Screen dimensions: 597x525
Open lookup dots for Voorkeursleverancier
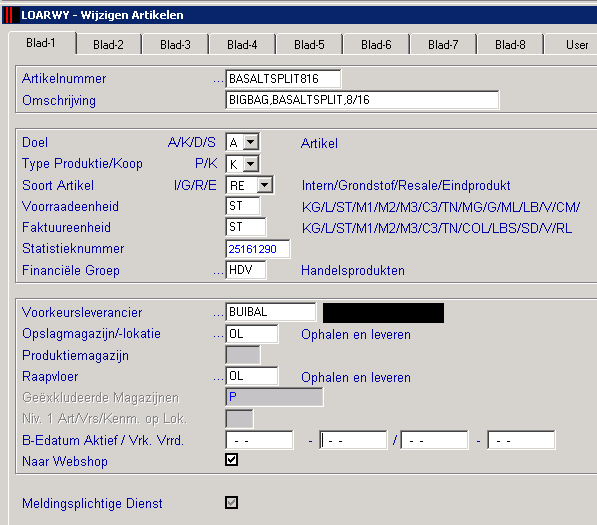pyautogui.click(x=218, y=314)
